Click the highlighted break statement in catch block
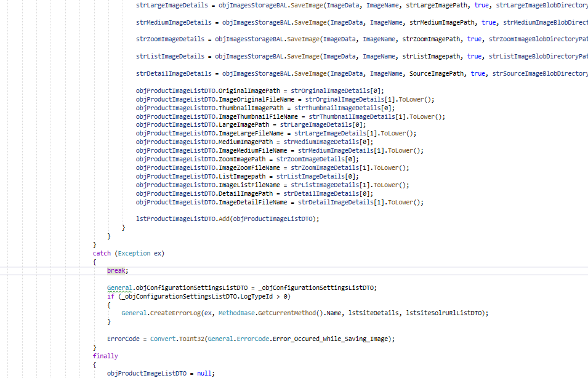 tap(118, 270)
